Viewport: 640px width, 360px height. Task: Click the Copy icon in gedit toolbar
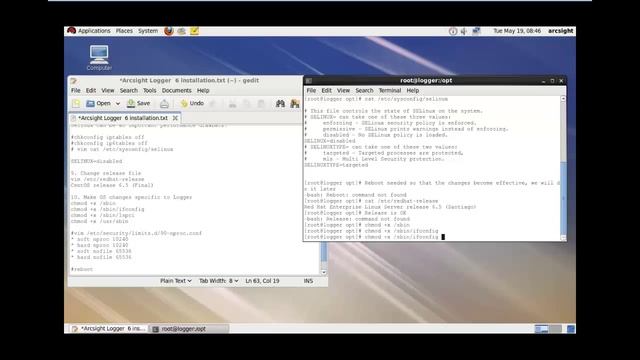pyautogui.click(x=247, y=104)
